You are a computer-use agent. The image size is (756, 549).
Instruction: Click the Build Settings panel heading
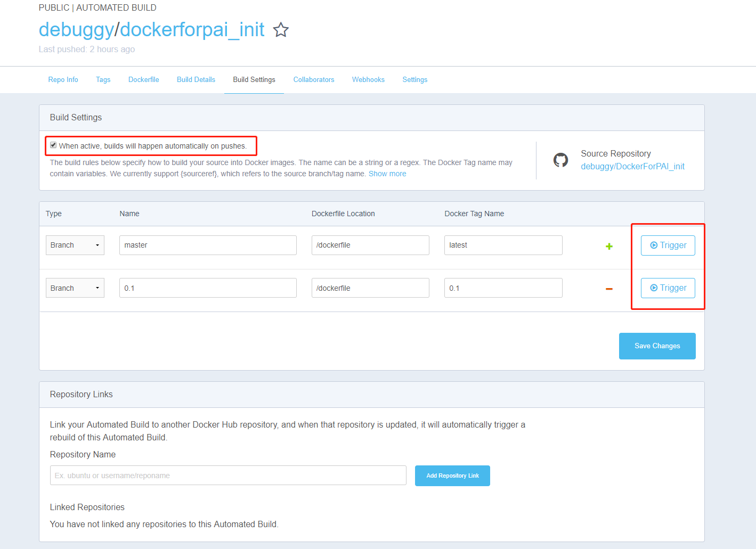pyautogui.click(x=76, y=117)
